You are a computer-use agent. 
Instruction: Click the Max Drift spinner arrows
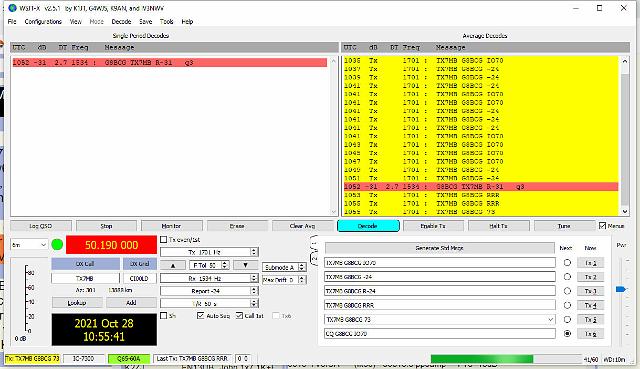[x=302, y=280]
